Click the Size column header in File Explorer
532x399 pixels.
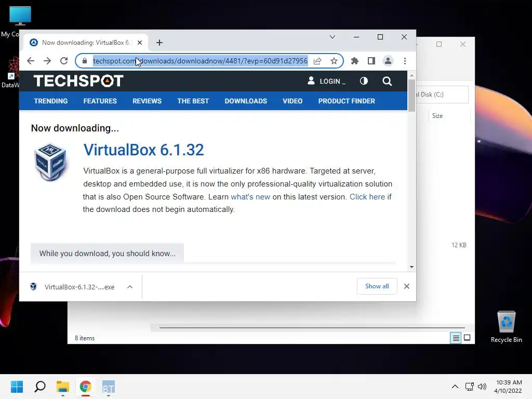point(437,116)
